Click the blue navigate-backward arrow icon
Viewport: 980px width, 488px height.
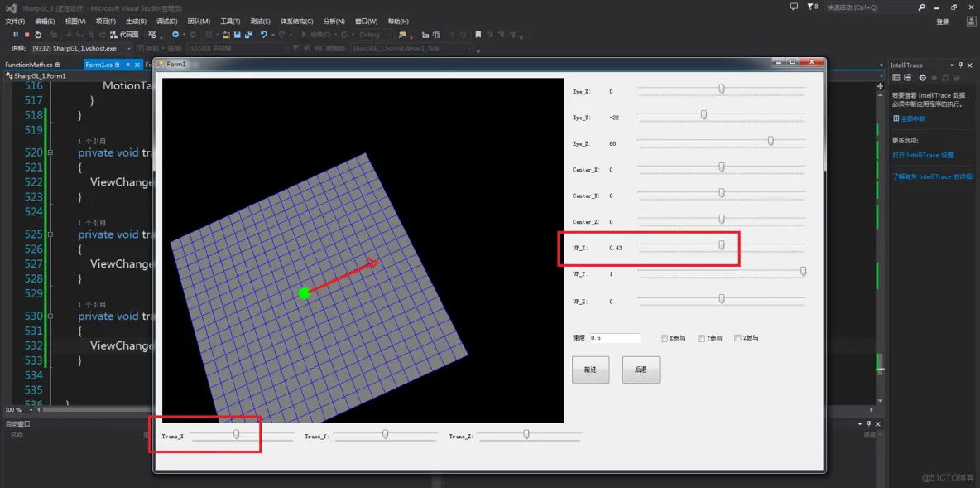click(175, 35)
